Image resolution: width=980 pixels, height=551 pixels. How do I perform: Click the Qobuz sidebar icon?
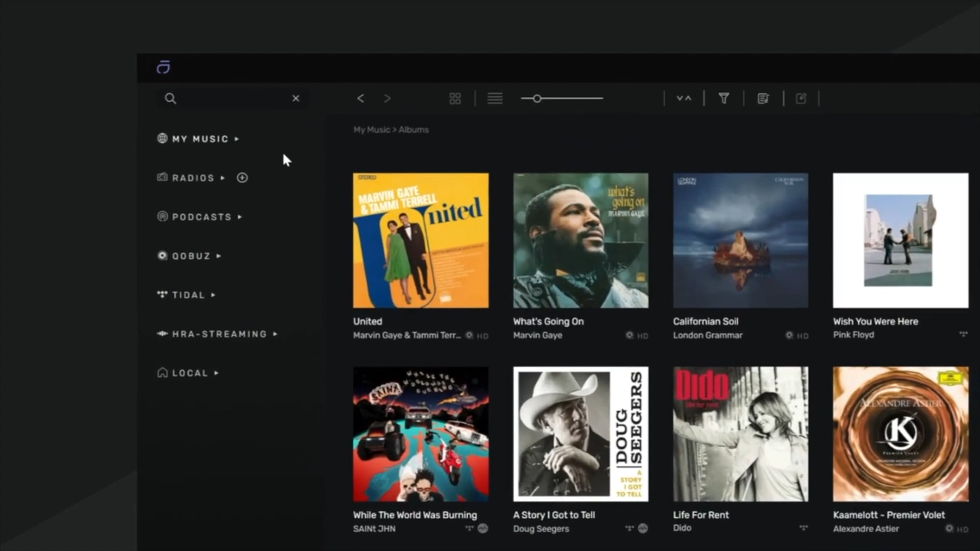coord(162,256)
